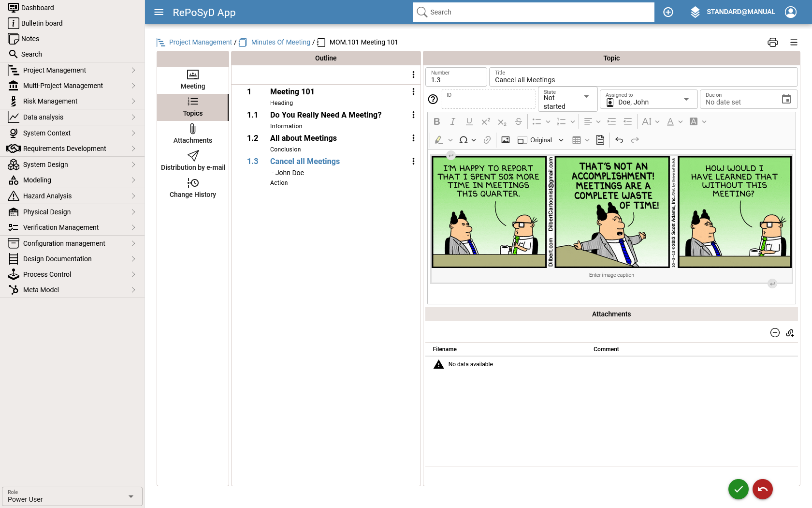Viewport: 812px width, 508px height.
Task: Open options for Do You Really Need A Meeting
Action: (413, 115)
